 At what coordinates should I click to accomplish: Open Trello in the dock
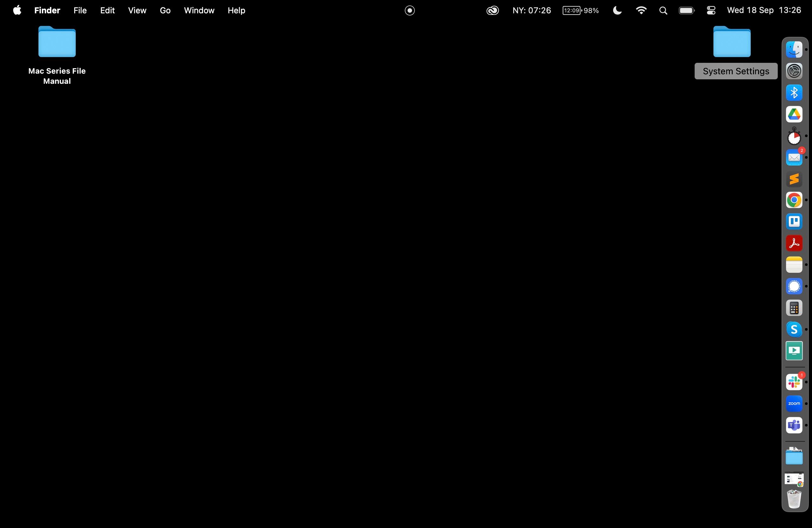794,221
